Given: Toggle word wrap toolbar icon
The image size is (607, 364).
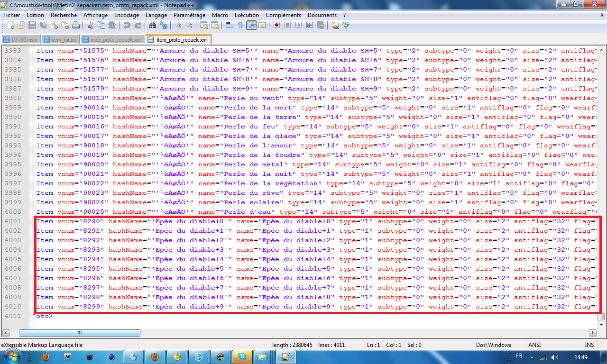Looking at the screenshot, I should 229,25.
